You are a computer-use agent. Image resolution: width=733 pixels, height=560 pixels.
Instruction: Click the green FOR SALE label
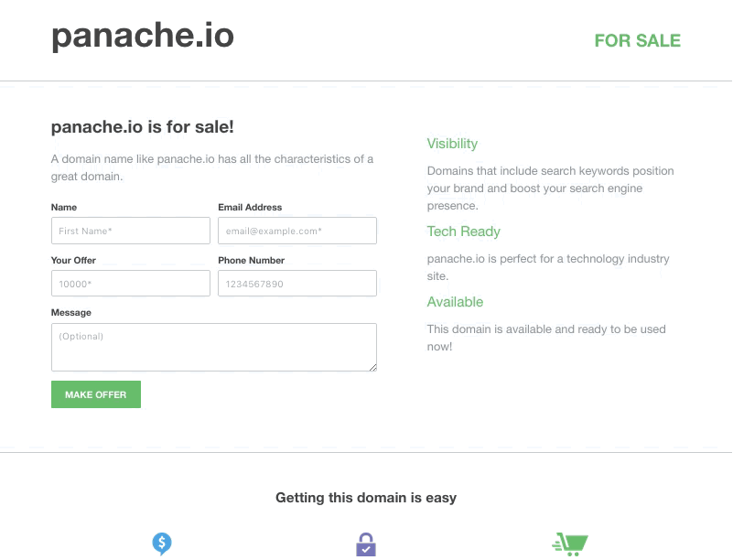(637, 40)
